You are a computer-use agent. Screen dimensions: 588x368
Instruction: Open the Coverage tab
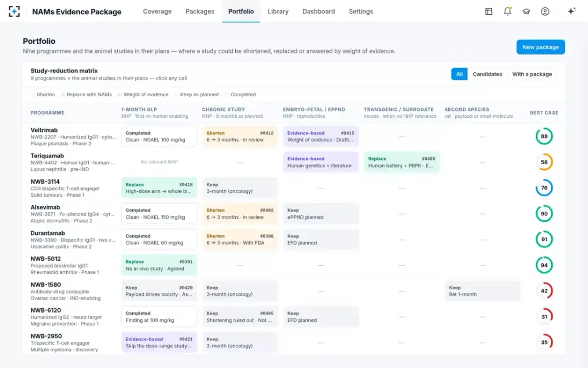point(157,11)
